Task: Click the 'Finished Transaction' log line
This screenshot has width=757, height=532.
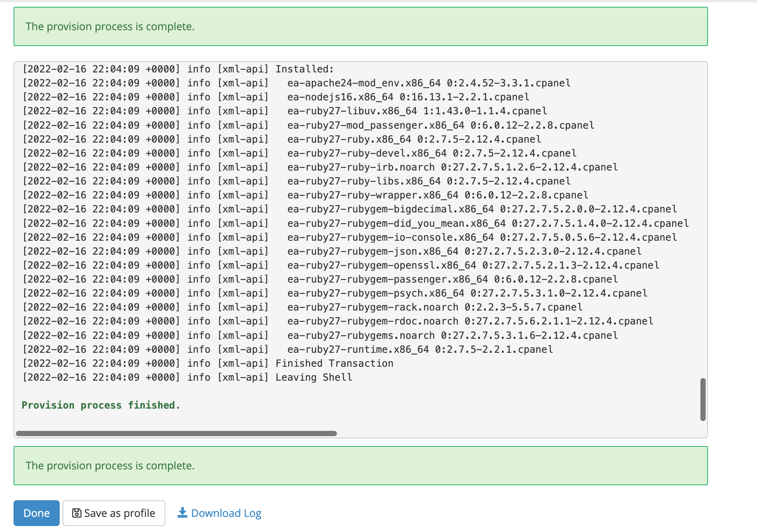Action: coord(334,363)
